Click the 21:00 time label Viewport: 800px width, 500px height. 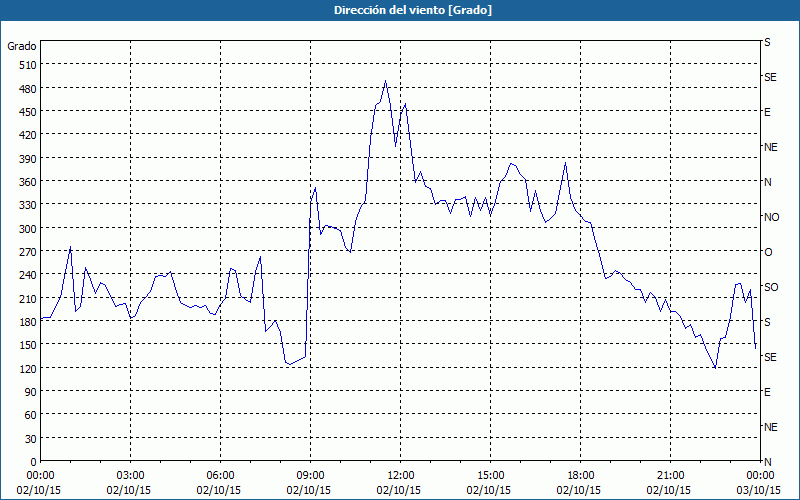point(670,476)
